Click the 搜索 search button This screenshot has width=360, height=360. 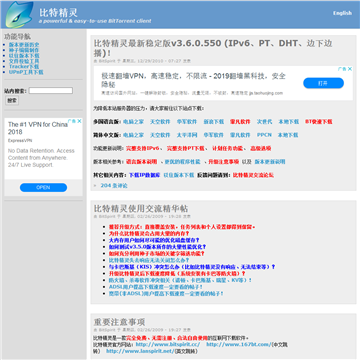12,100
